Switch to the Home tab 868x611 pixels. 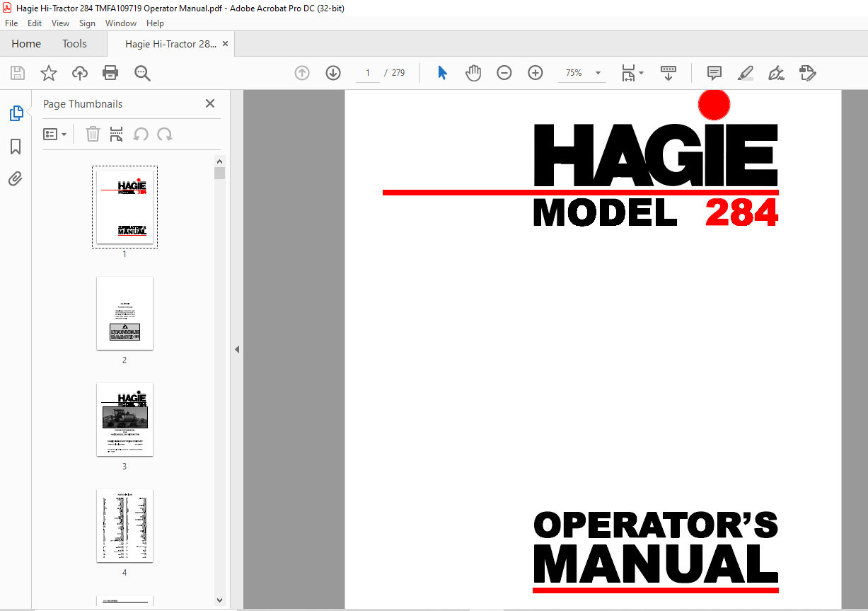(x=26, y=44)
